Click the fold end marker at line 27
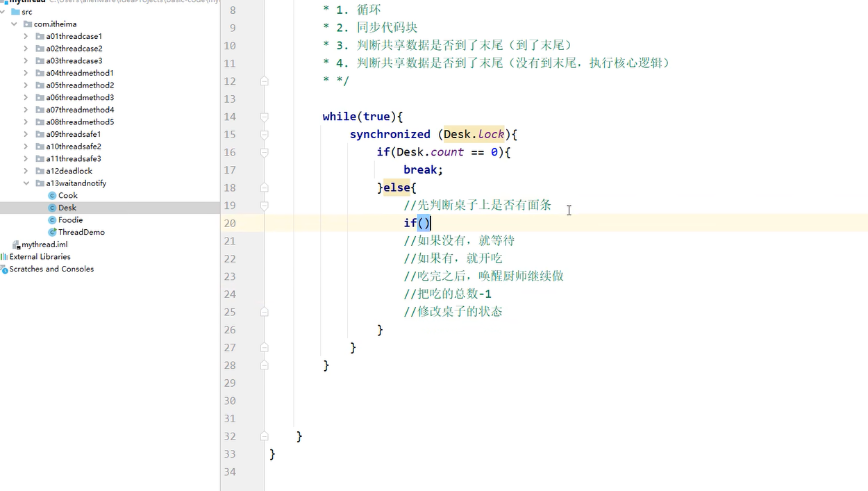Image resolution: width=868 pixels, height=491 pixels. click(265, 347)
